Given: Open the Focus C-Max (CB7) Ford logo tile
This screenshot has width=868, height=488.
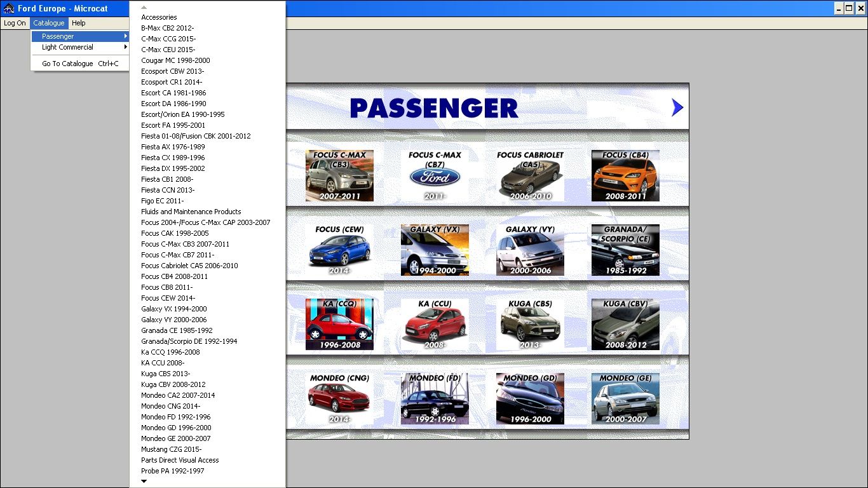Looking at the screenshot, I should [x=435, y=175].
